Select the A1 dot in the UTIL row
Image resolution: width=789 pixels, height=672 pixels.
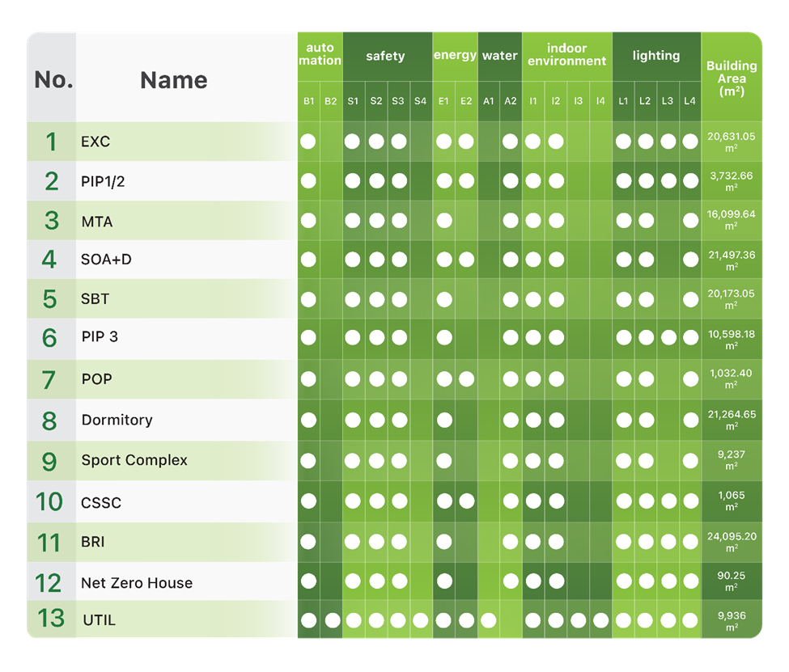(488, 621)
